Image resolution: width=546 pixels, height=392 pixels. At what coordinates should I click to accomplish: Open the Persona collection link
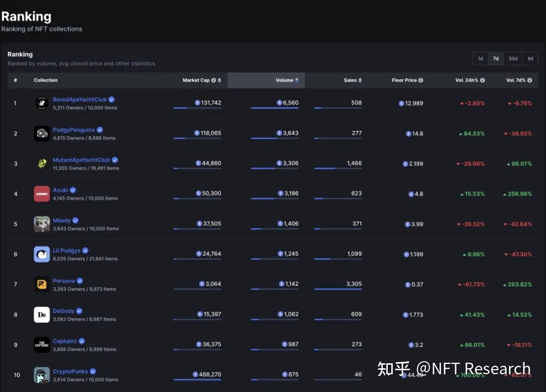click(x=64, y=281)
